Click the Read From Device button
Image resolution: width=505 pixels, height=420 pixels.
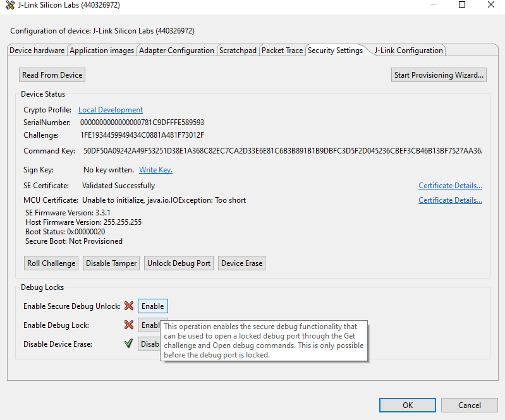(x=52, y=75)
